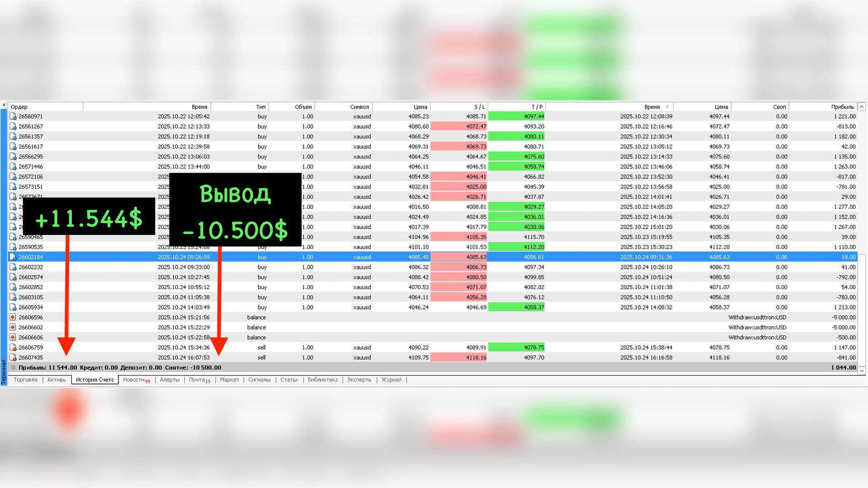Switch to the Сигналы tab
The width and height of the screenshot is (868, 488).
259,380
